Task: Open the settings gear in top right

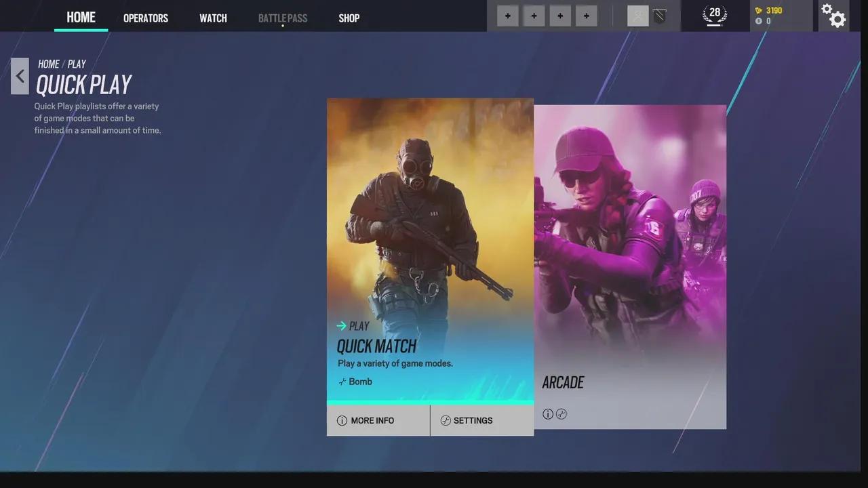Action: pos(833,16)
